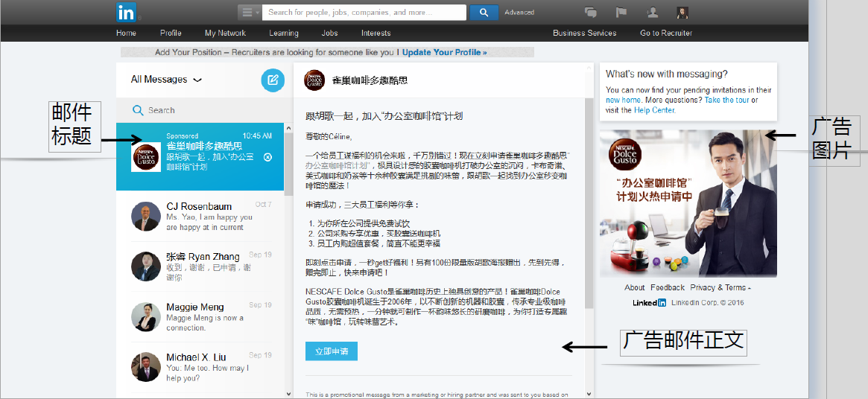Image resolution: width=868 pixels, height=399 pixels.
Task: Open Profile menu item
Action: click(x=171, y=33)
